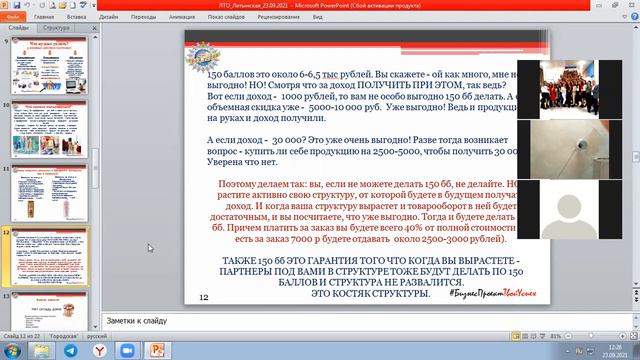Click the zoom in plus button
The image size is (640, 360).
622,336
